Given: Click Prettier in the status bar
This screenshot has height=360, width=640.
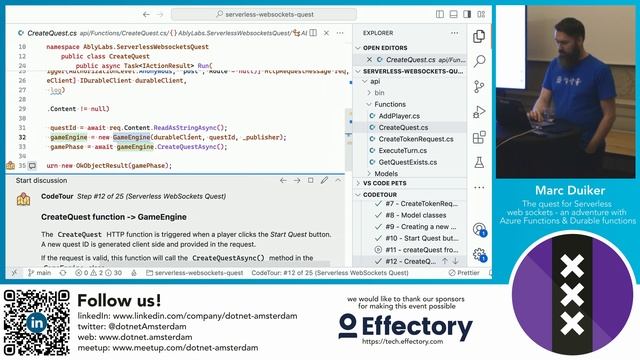Looking at the screenshot, I should (x=464, y=273).
